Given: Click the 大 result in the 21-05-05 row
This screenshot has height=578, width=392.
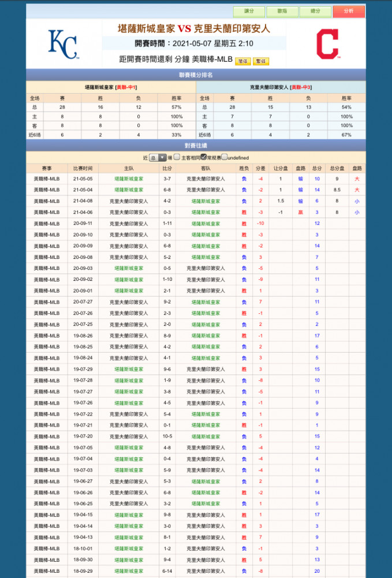Looking at the screenshot, I should 357,179.
